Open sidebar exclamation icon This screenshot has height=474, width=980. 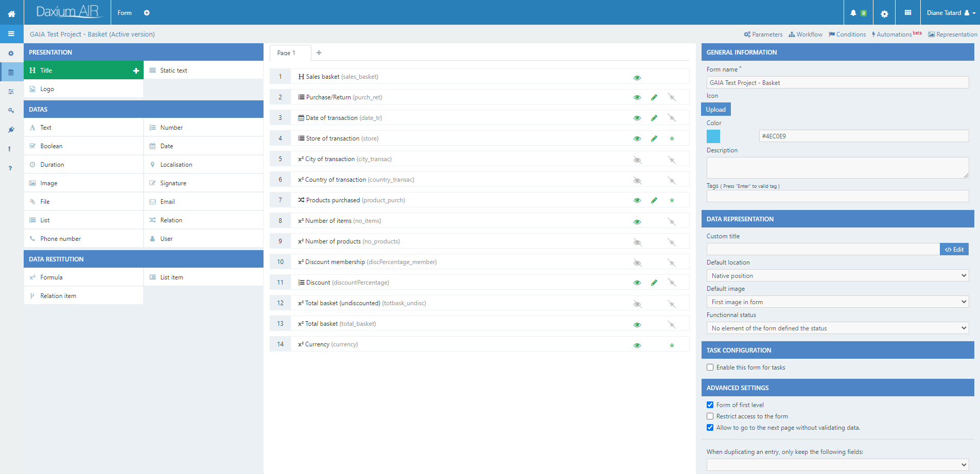tap(9, 149)
